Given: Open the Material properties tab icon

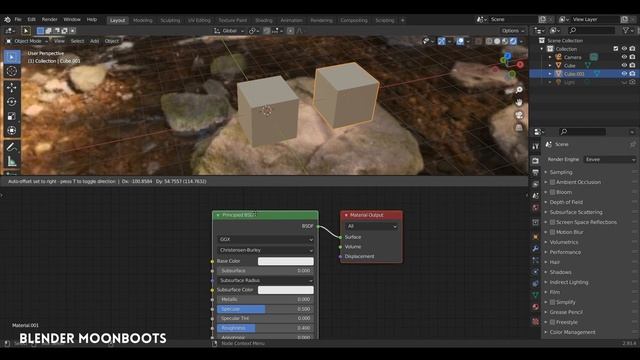Looking at the screenshot, I should point(536,307).
